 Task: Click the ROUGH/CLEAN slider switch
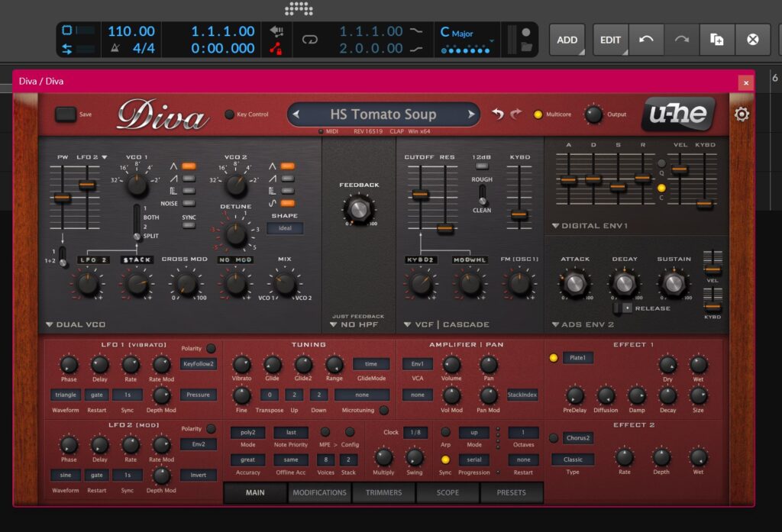coord(483,195)
